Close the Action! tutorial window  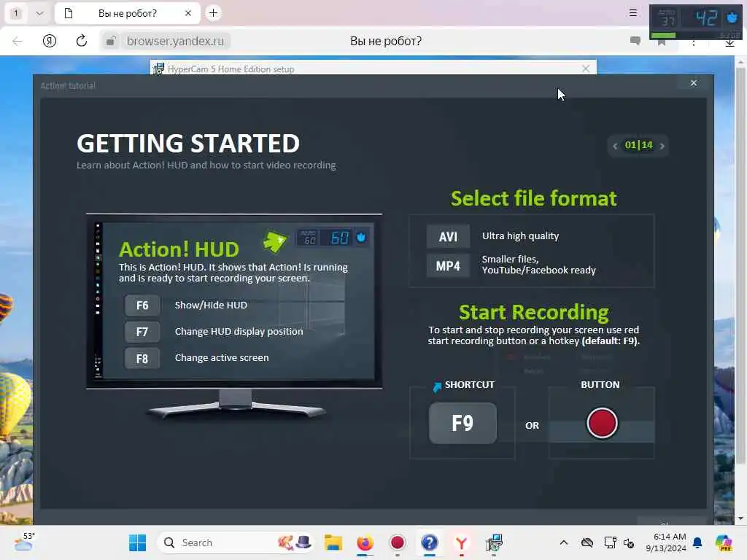694,83
